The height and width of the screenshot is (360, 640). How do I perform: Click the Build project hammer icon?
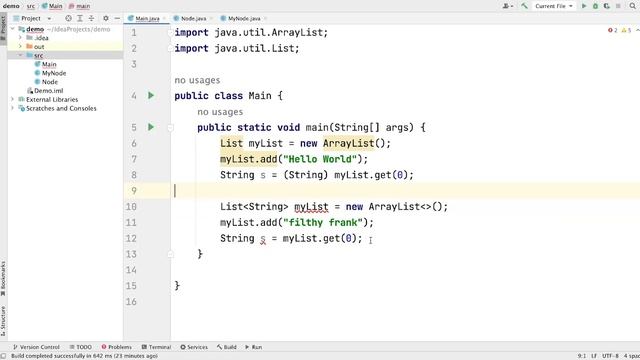(x=524, y=6)
